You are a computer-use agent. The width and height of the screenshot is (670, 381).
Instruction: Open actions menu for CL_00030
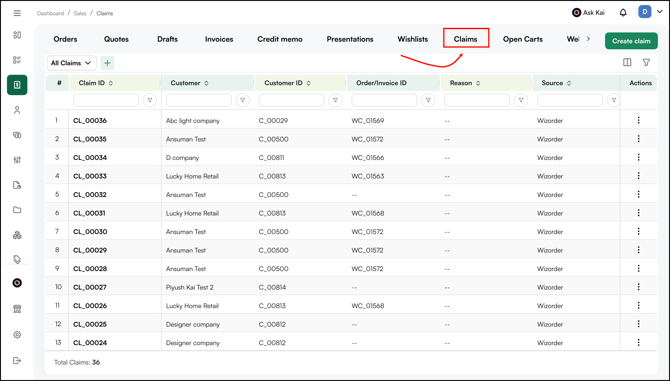[x=638, y=231]
